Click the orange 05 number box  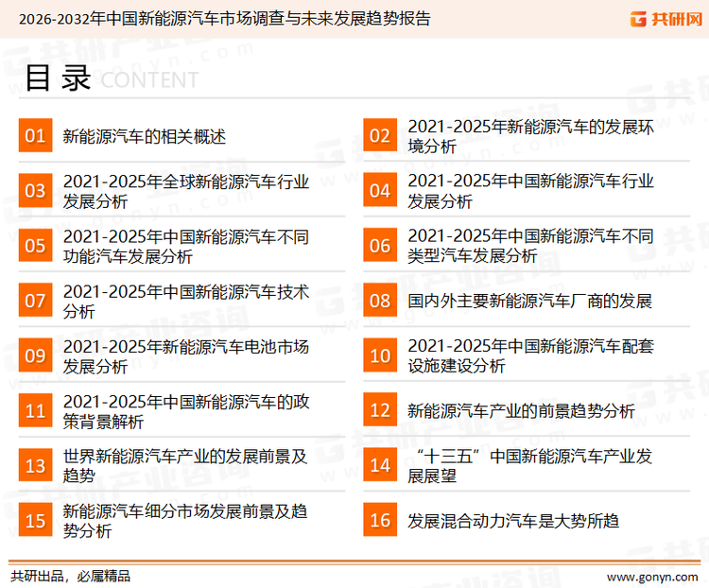pos(35,246)
